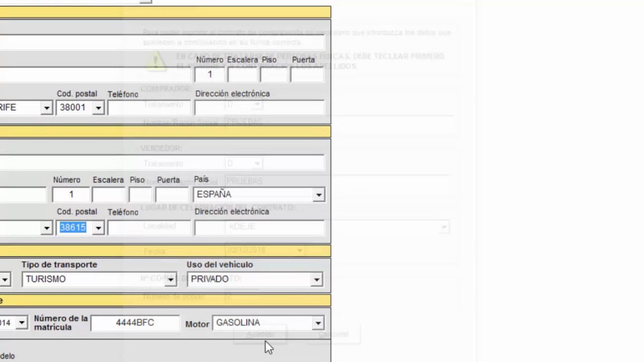Screen dimensions: 644x362
Task: Click Dirección electrónica field beside postal code 38615
Action: coord(259,228)
